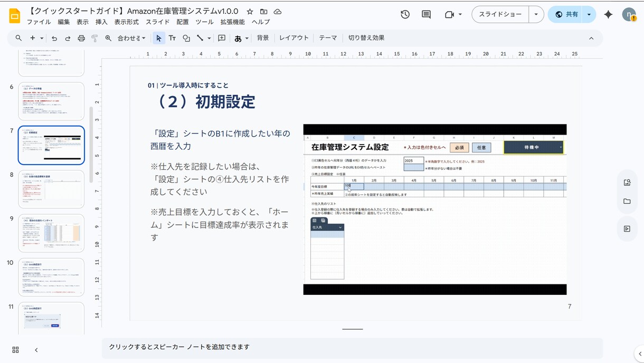The image size is (644, 363).
Task: Hide the menus with collapse chevron
Action: point(591,38)
